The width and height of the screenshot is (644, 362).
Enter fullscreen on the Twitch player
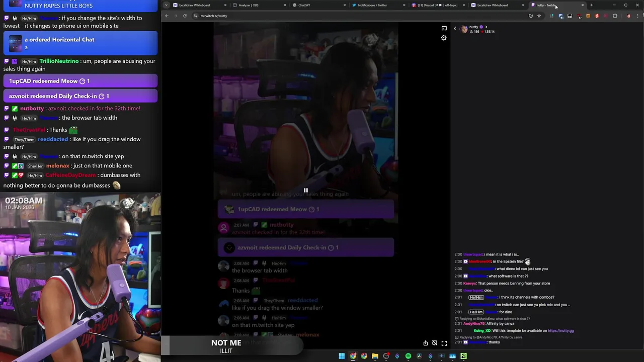pos(444,343)
